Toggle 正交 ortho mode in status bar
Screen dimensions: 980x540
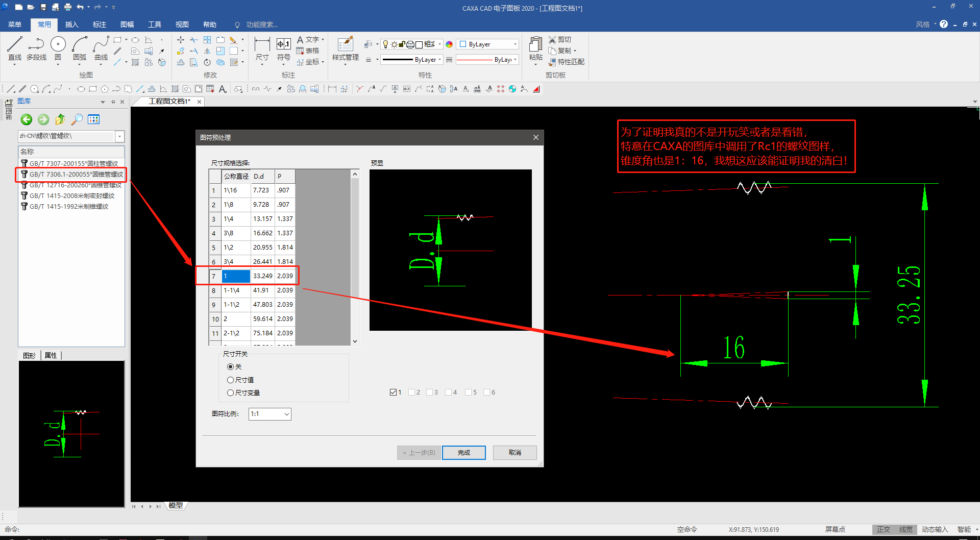click(x=884, y=530)
